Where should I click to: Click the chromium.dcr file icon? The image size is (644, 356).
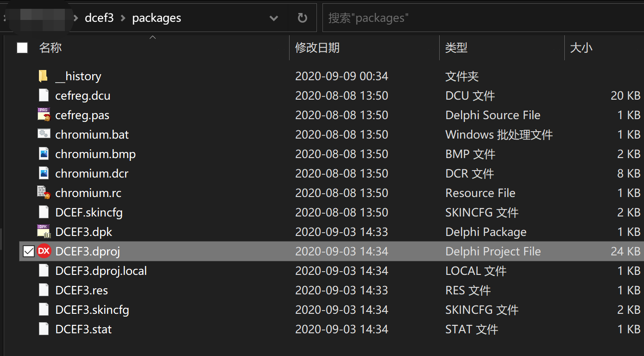[x=44, y=173]
